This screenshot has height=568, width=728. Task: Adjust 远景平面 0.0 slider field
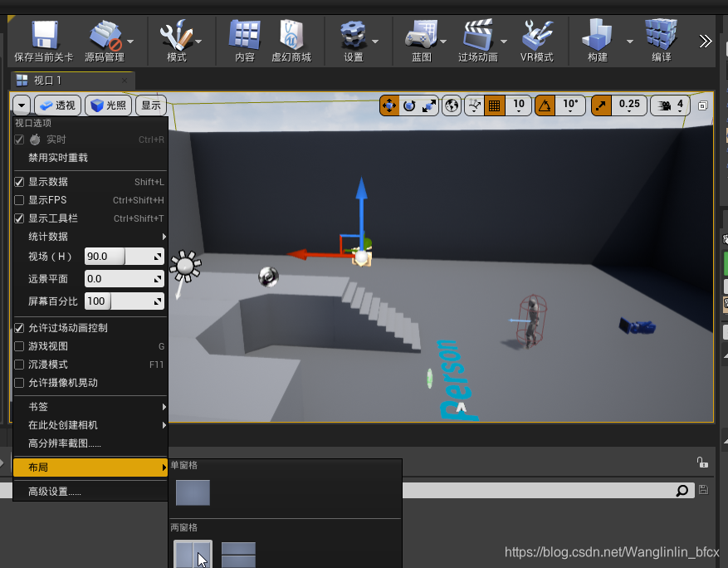[x=125, y=279]
